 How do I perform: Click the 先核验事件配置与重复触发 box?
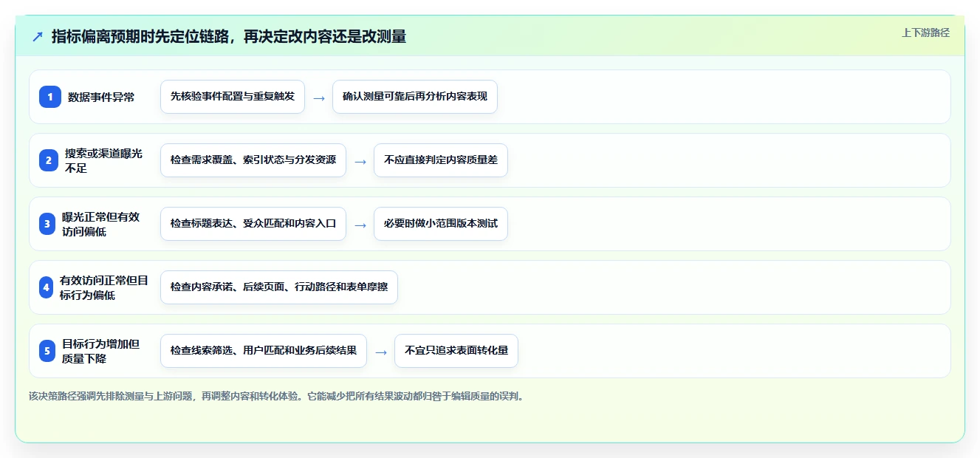[x=233, y=97]
